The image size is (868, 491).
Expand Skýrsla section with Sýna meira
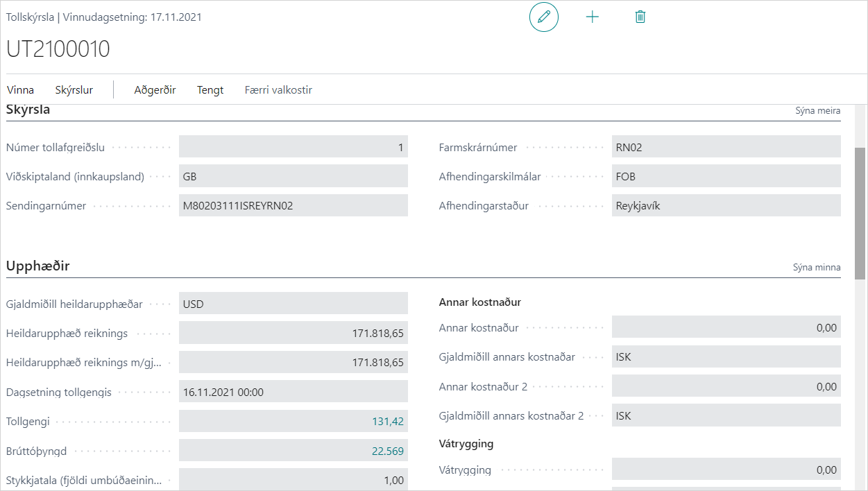coord(817,111)
